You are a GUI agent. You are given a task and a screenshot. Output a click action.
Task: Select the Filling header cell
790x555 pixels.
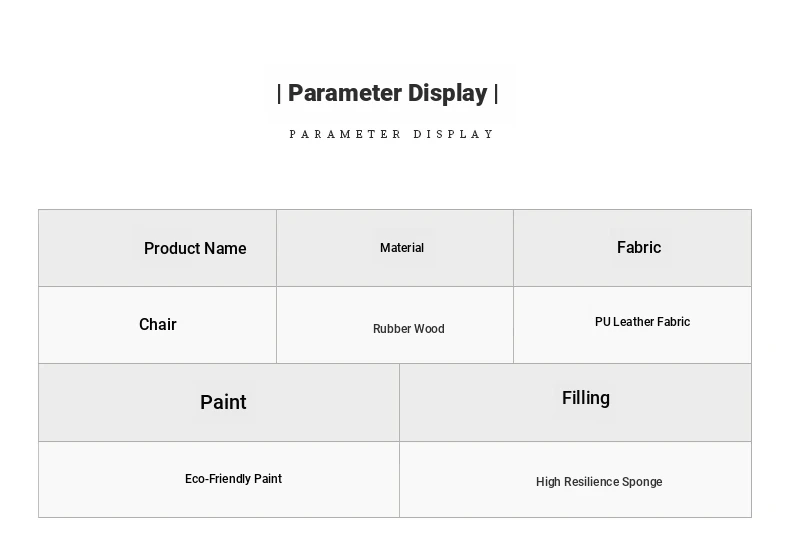[x=586, y=398]
